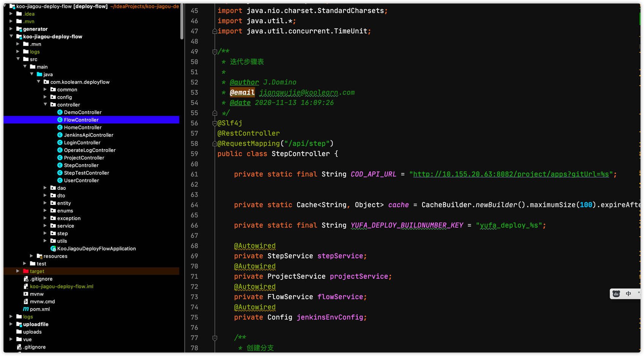Click LoginController class icon
Viewport: 644px width, 356px height.
pyautogui.click(x=60, y=142)
